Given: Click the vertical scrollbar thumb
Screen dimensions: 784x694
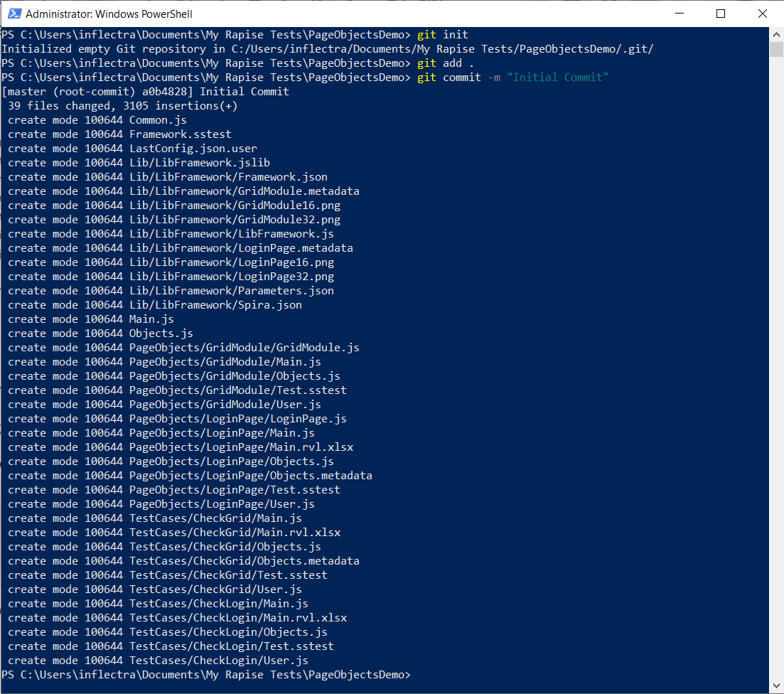Looking at the screenshot, I should [x=776, y=48].
